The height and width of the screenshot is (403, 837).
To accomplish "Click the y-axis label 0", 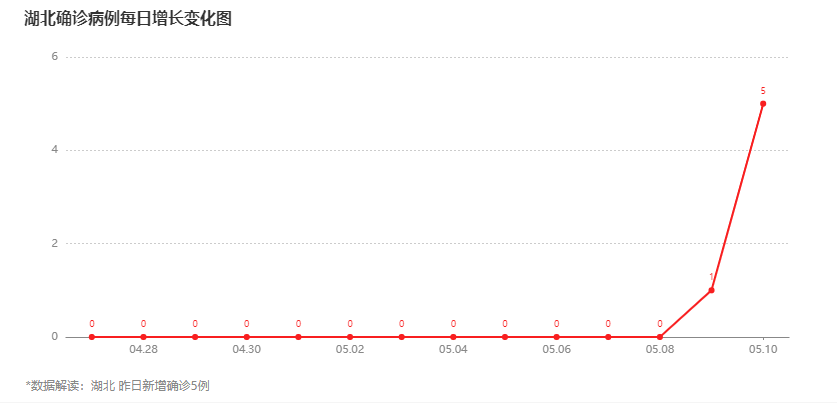I will pyautogui.click(x=54, y=337).
